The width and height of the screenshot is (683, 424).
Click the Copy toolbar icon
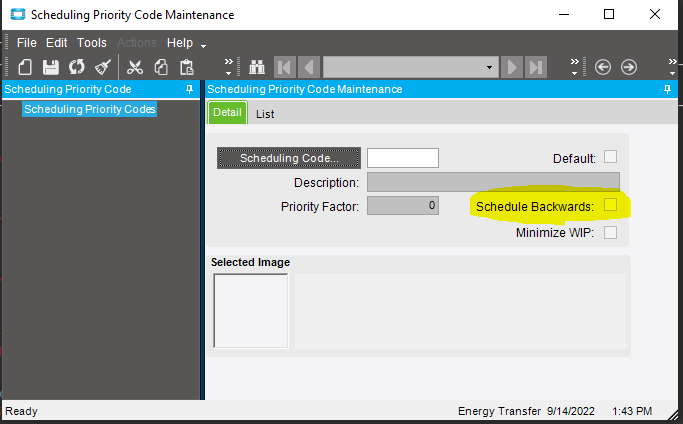[161, 67]
